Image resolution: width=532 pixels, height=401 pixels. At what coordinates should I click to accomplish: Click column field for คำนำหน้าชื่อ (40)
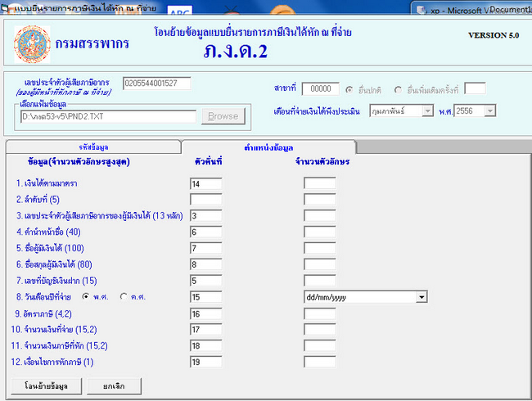[x=206, y=232]
